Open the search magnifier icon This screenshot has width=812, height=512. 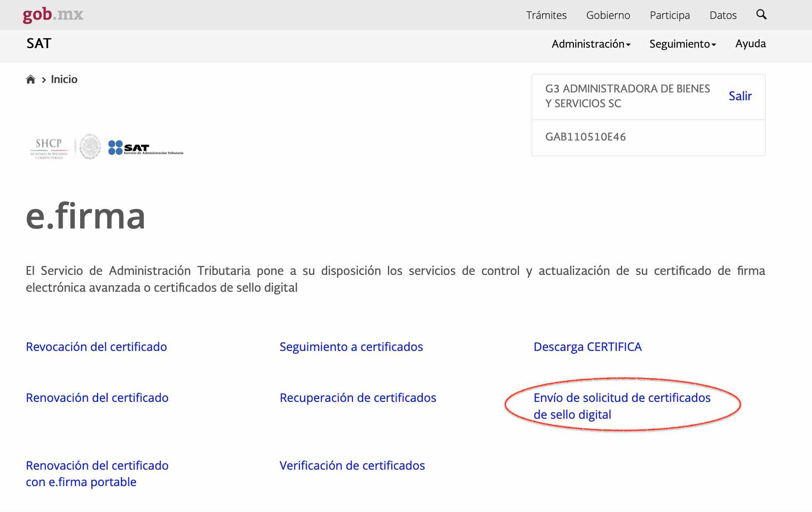click(761, 15)
